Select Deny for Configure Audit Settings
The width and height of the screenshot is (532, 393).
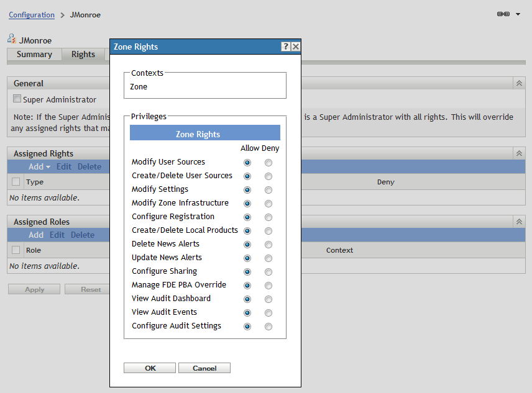click(x=268, y=327)
